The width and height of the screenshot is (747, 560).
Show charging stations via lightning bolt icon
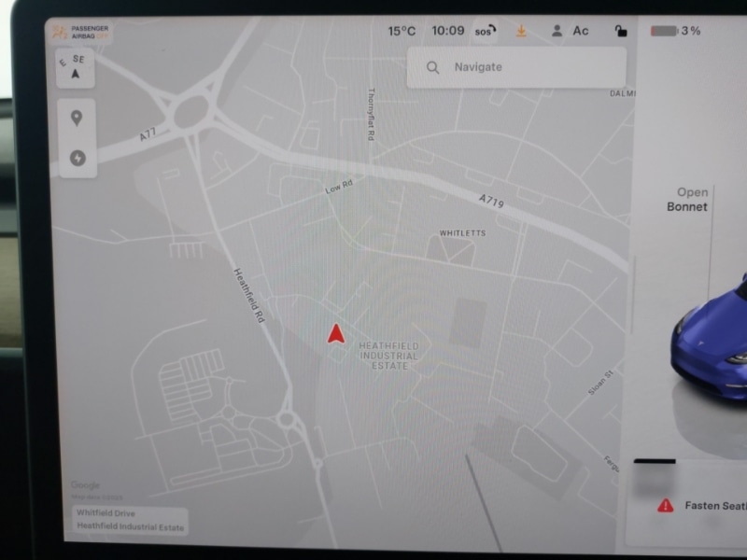tap(77, 158)
